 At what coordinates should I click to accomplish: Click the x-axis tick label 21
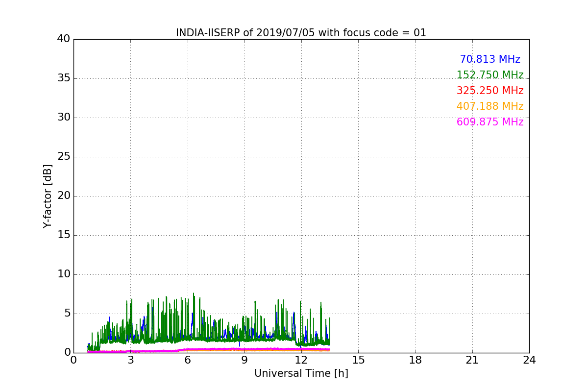[472, 360]
